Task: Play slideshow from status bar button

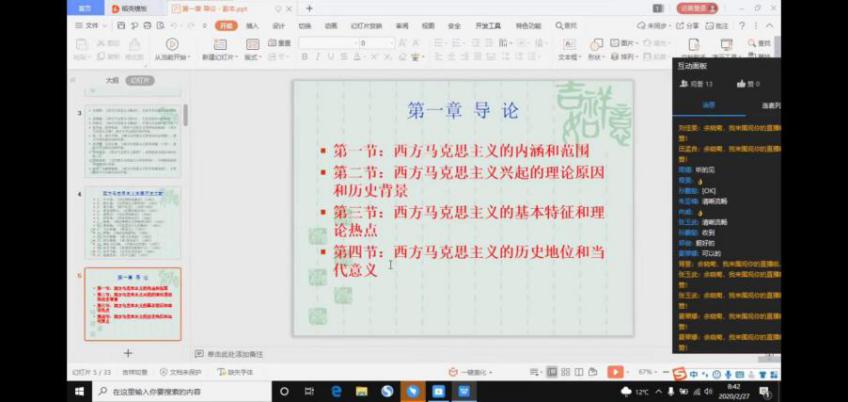Action: [x=614, y=372]
